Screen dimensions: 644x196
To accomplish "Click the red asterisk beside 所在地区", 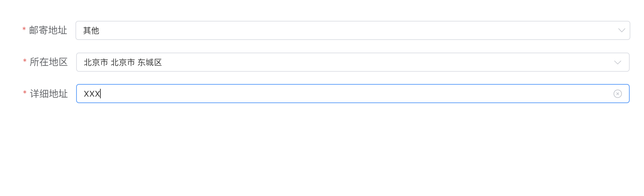I will pyautogui.click(x=25, y=61).
